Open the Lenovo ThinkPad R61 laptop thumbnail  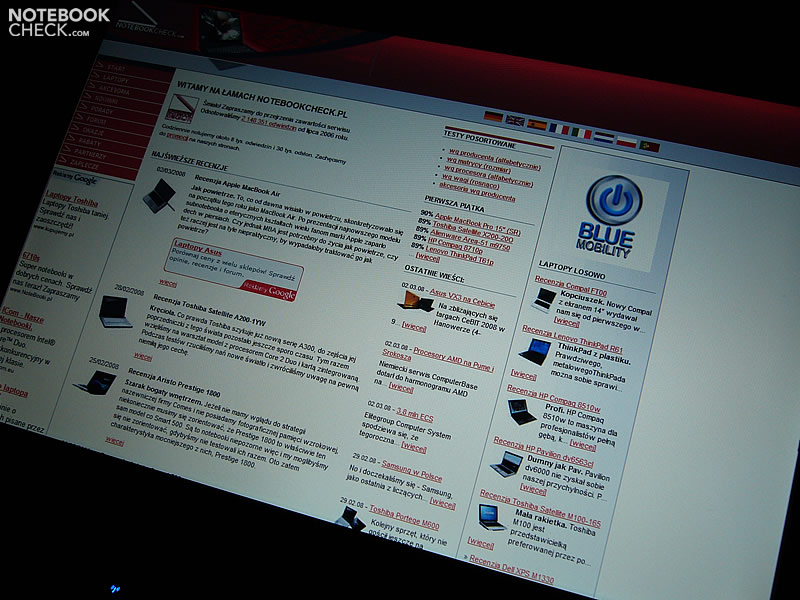pyautogui.click(x=535, y=352)
